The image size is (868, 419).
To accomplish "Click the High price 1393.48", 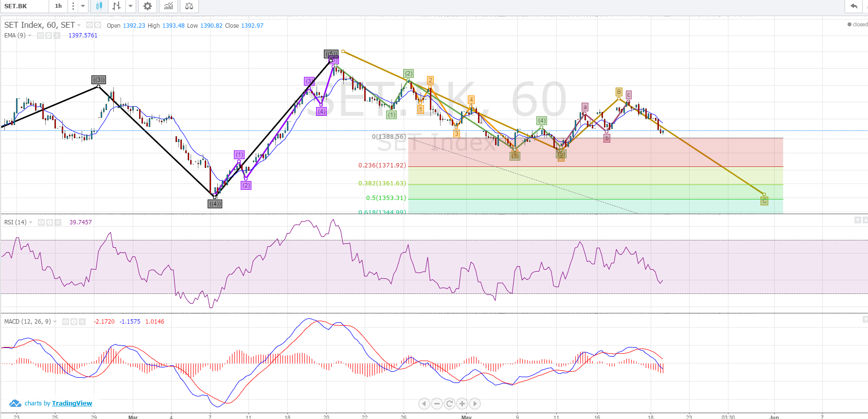I will point(173,26).
